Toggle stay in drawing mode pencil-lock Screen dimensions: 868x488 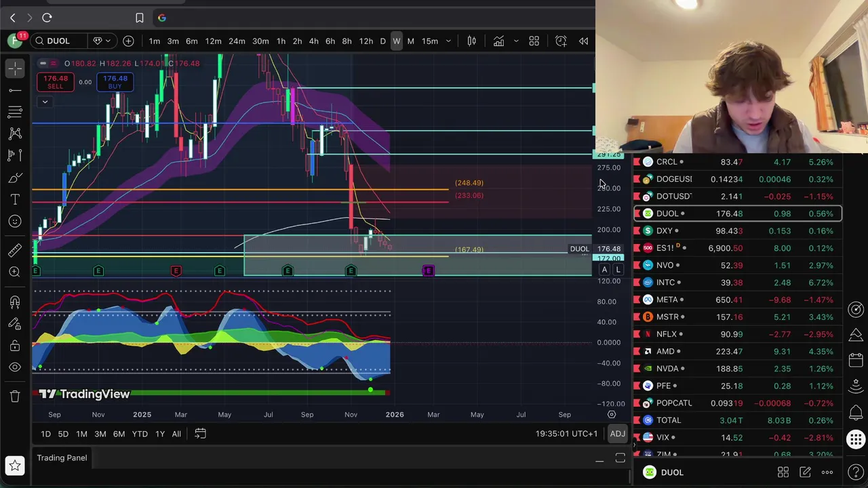pyautogui.click(x=15, y=323)
